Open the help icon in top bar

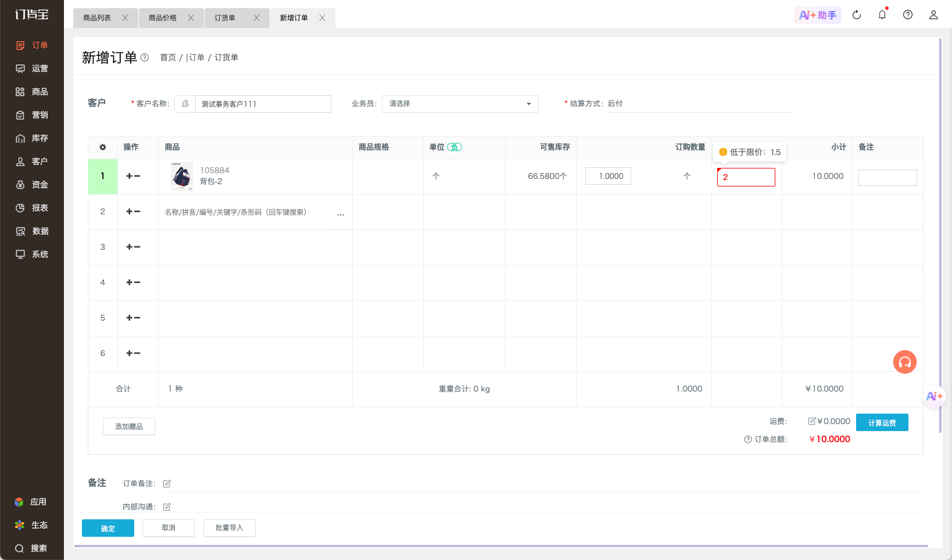(x=908, y=15)
